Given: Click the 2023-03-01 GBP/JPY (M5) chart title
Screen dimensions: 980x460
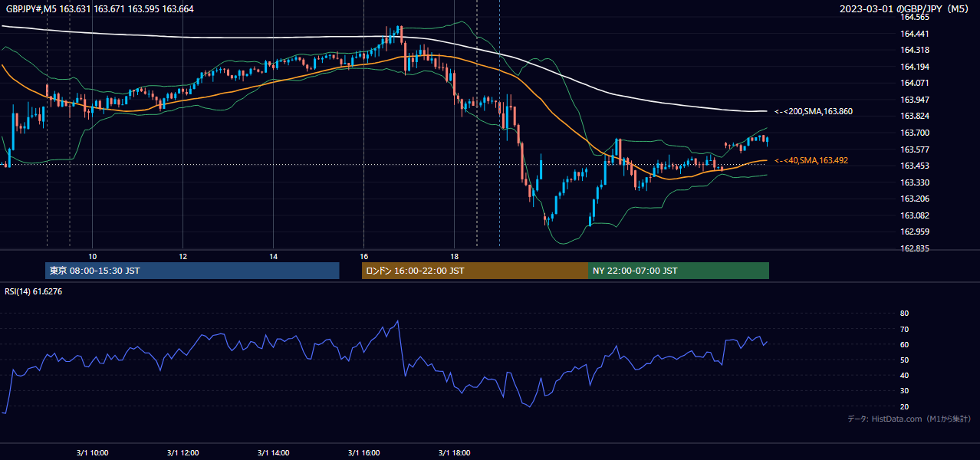Looking at the screenshot, I should pyautogui.click(x=905, y=8).
